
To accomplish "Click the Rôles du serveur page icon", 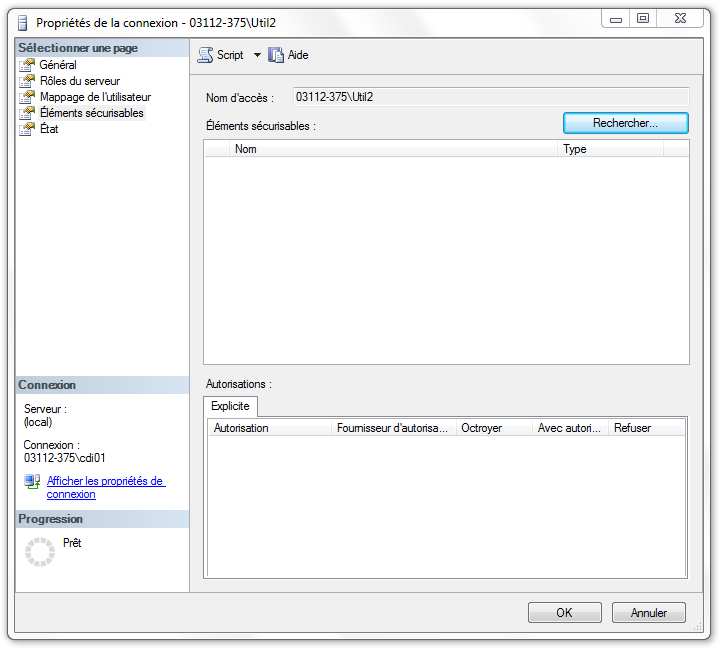I will 28,81.
